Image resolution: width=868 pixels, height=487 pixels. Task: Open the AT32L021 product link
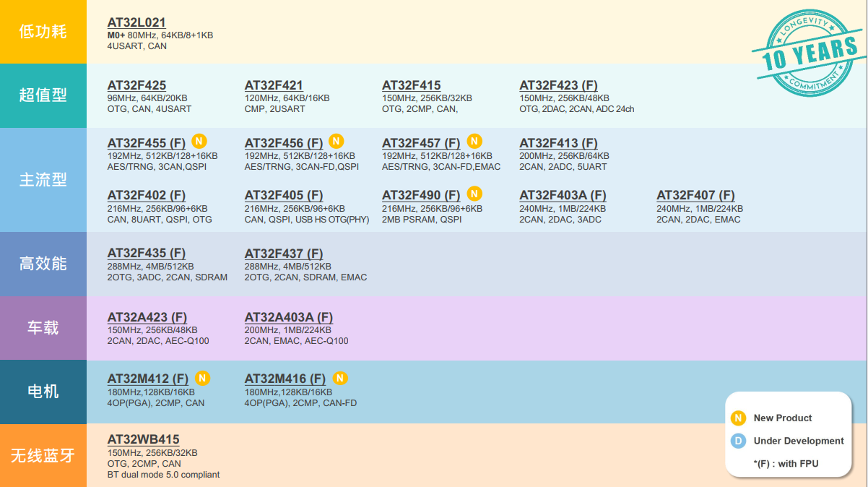136,23
